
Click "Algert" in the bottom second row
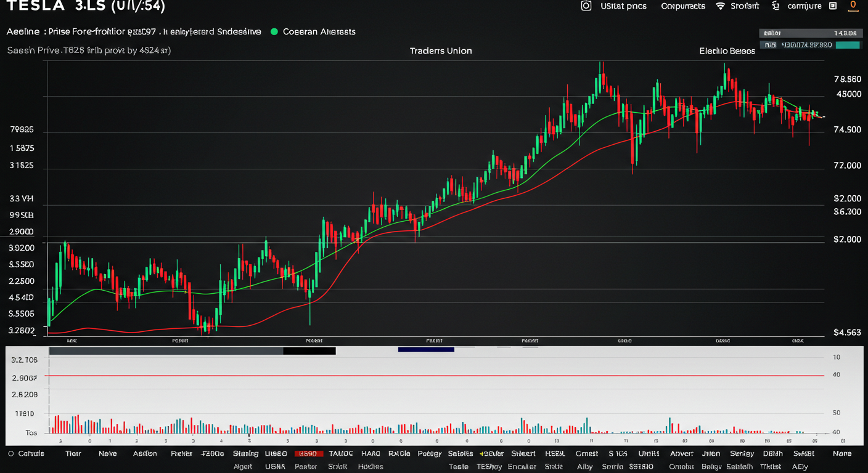click(243, 466)
